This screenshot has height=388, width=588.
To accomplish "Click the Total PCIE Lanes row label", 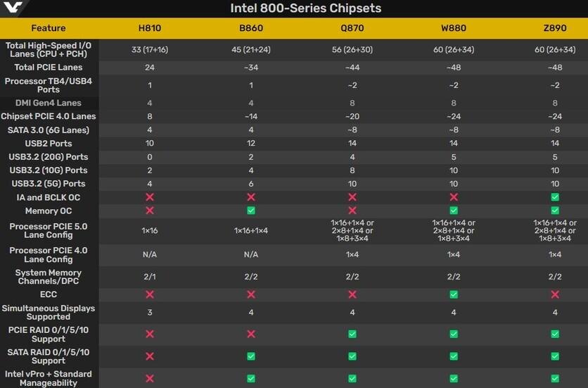I will coord(49,68).
